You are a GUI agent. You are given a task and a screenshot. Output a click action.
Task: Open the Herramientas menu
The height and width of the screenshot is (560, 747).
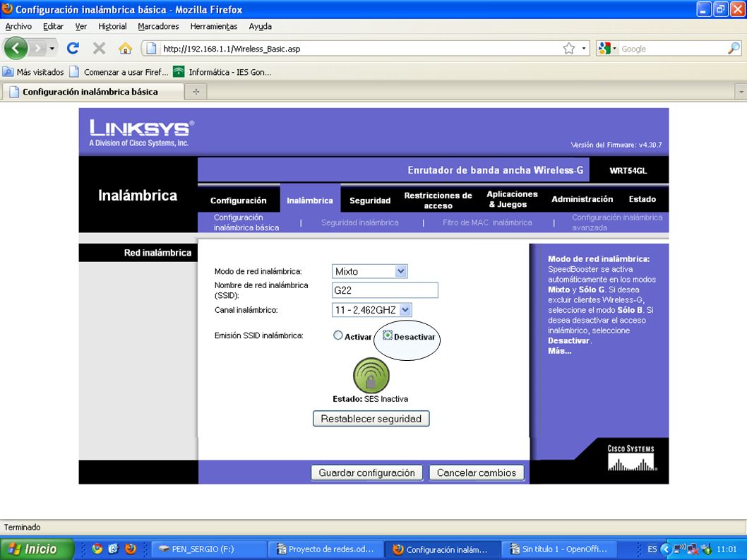(213, 26)
